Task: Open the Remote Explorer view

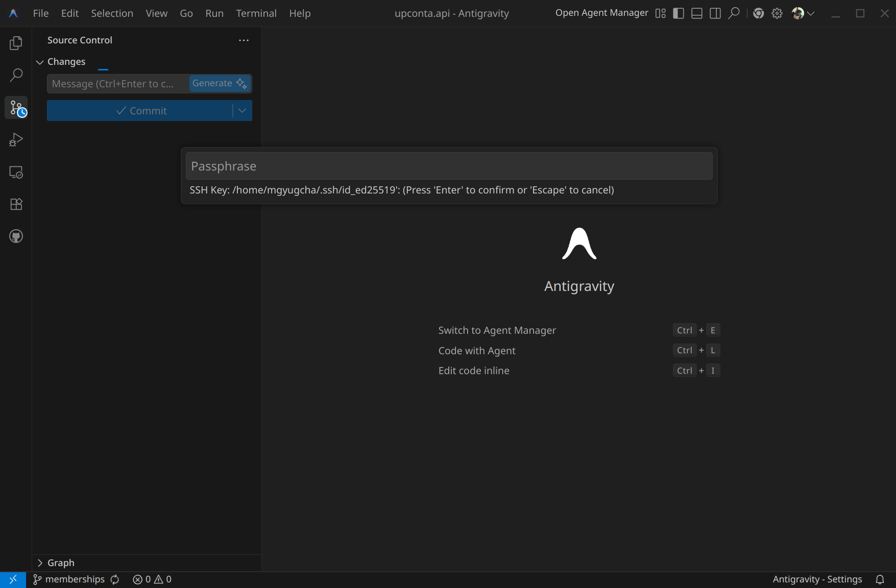Action: pyautogui.click(x=16, y=173)
